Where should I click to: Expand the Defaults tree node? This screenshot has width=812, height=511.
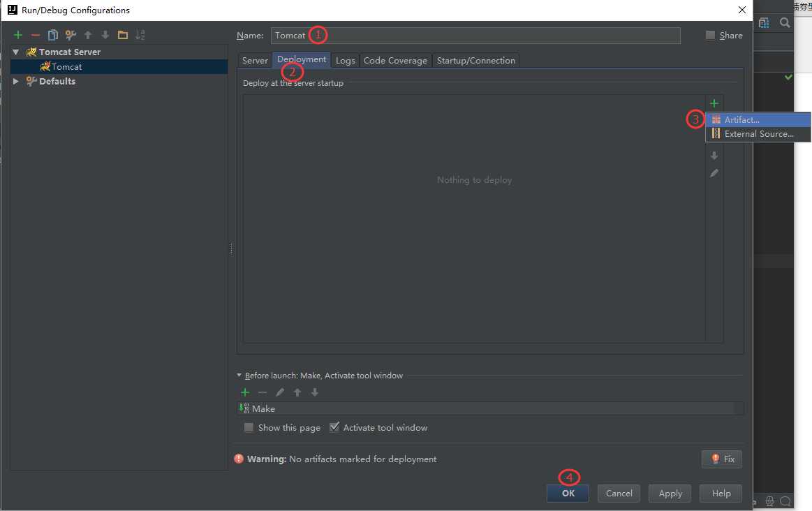[x=16, y=81]
